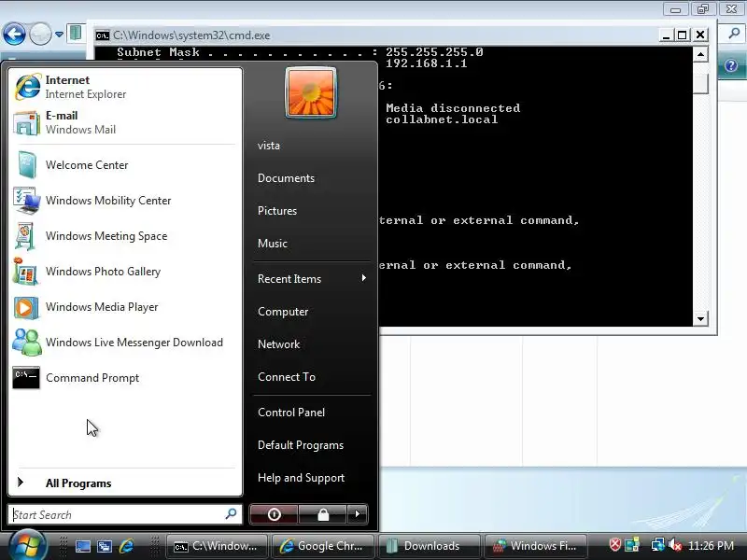
Task: Start Windows Photo Gallery
Action: (125, 272)
